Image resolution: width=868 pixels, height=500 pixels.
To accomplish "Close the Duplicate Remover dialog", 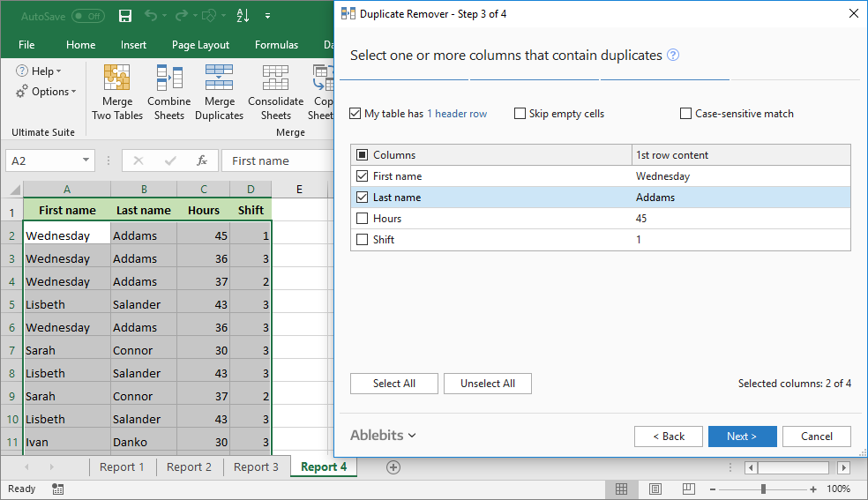I will click(854, 13).
